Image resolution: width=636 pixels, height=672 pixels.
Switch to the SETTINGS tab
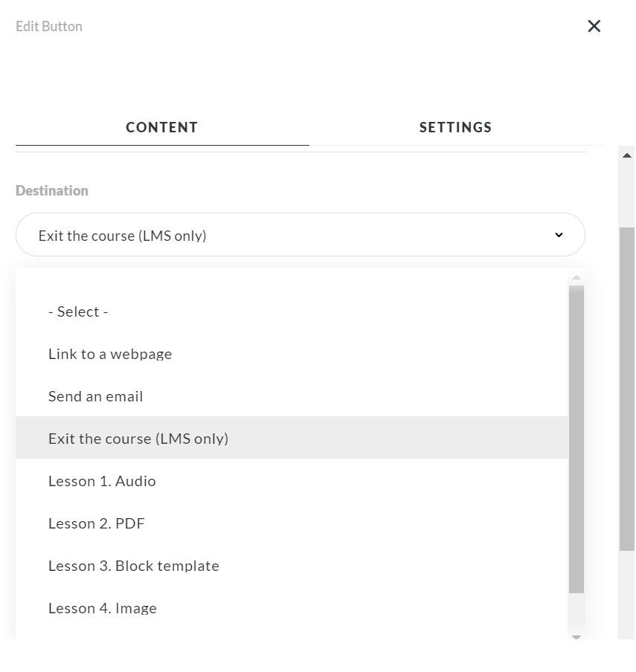click(x=455, y=127)
